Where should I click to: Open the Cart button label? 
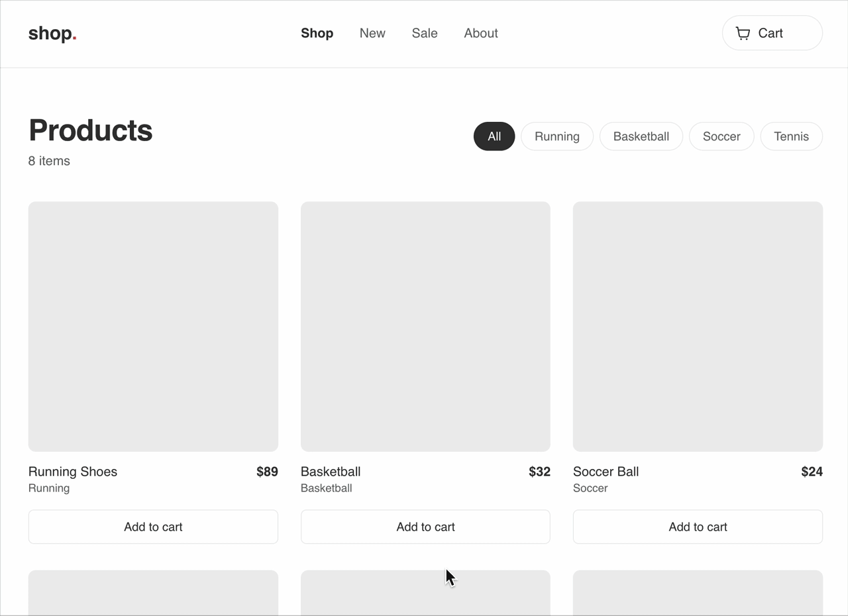(770, 33)
